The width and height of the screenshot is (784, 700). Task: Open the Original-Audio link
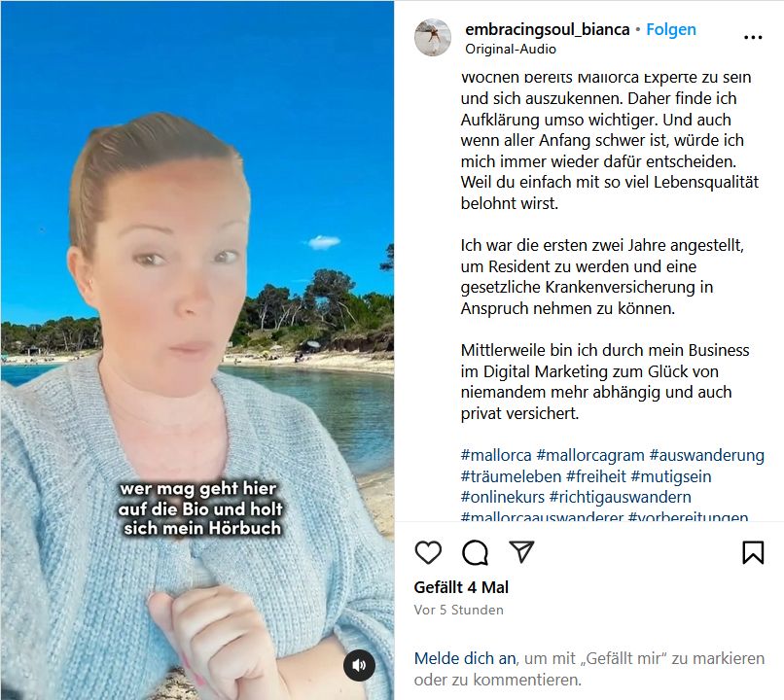(511, 49)
